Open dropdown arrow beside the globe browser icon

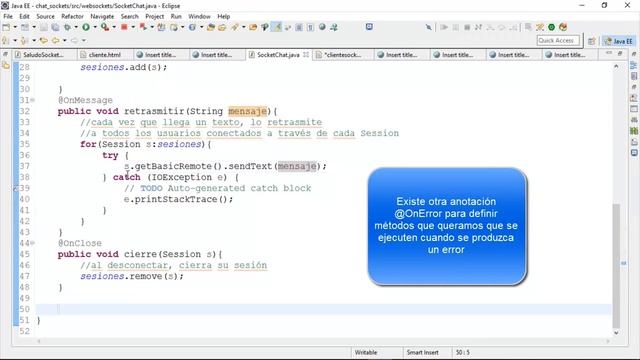point(201,27)
